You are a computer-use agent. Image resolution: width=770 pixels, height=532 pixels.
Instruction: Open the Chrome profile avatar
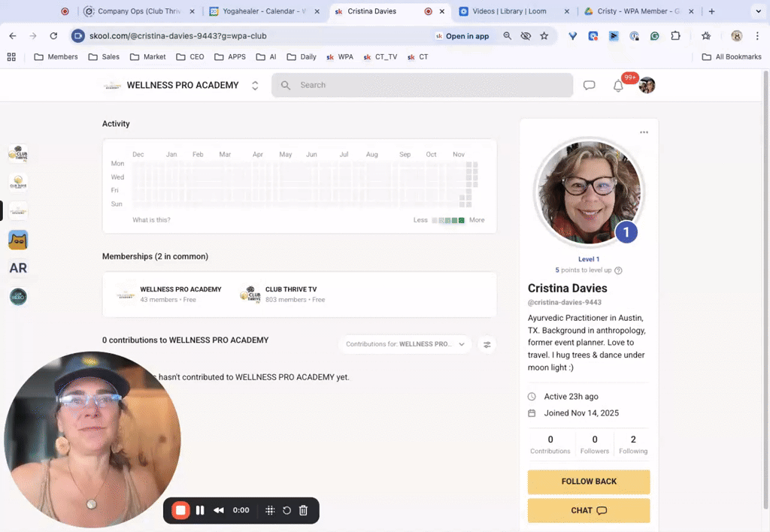[737, 36]
